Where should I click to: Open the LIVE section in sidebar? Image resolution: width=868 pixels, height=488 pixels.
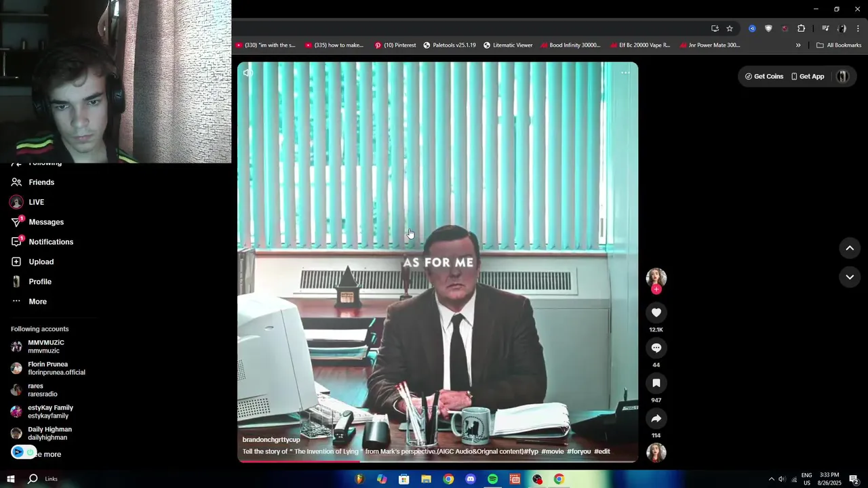click(x=36, y=202)
